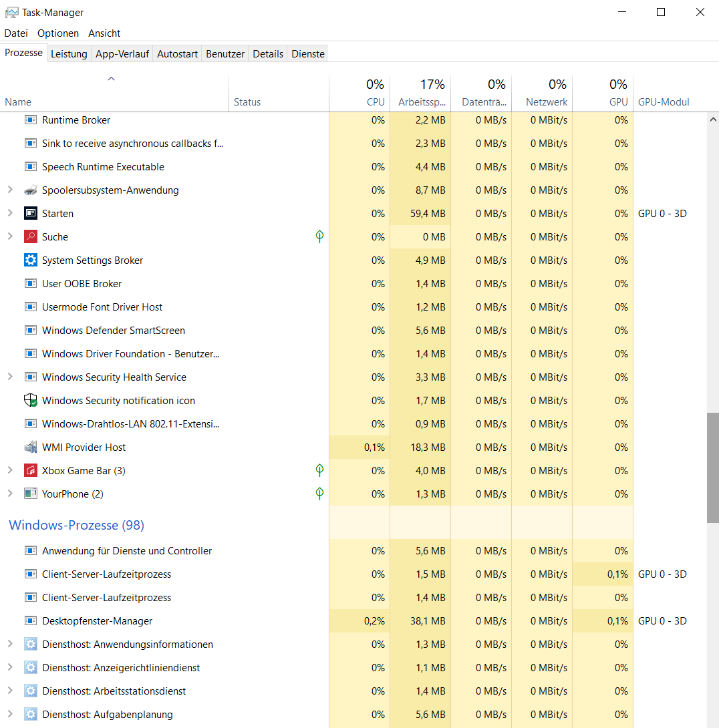This screenshot has height=728, width=719.
Task: Switch to the Details tab
Action: click(x=268, y=54)
